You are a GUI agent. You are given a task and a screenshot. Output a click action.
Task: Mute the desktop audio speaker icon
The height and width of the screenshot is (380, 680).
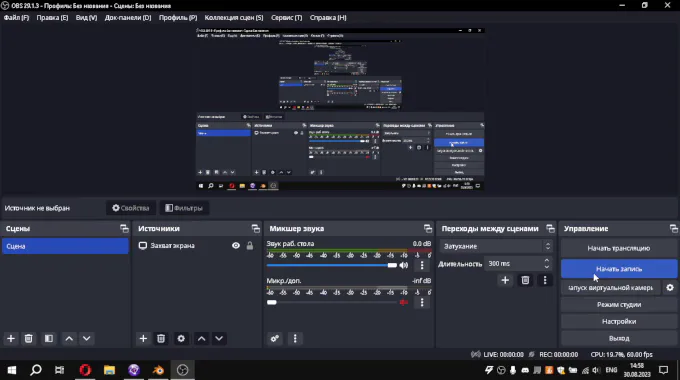[x=404, y=265]
